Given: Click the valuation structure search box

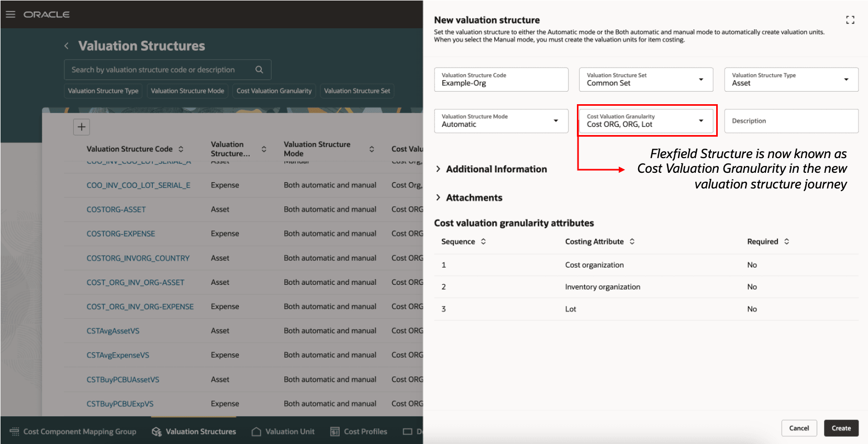Looking at the screenshot, I should coord(168,70).
